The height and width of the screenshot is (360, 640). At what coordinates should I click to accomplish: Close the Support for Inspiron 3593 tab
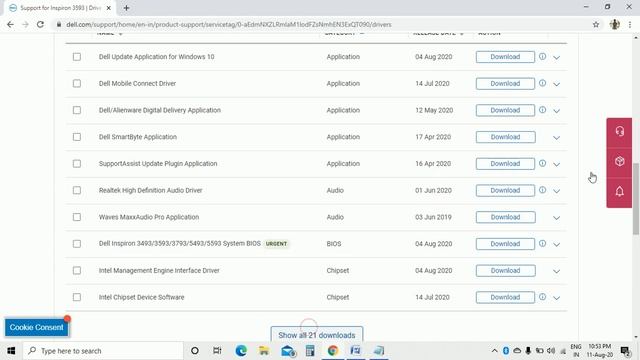pos(109,8)
